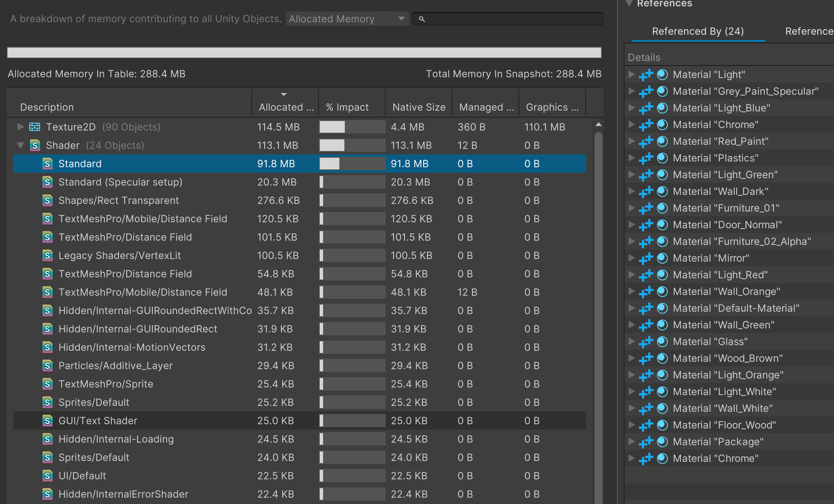The height and width of the screenshot is (504, 834).
Task: Click the Material "Package" sphere icon
Action: point(662,442)
